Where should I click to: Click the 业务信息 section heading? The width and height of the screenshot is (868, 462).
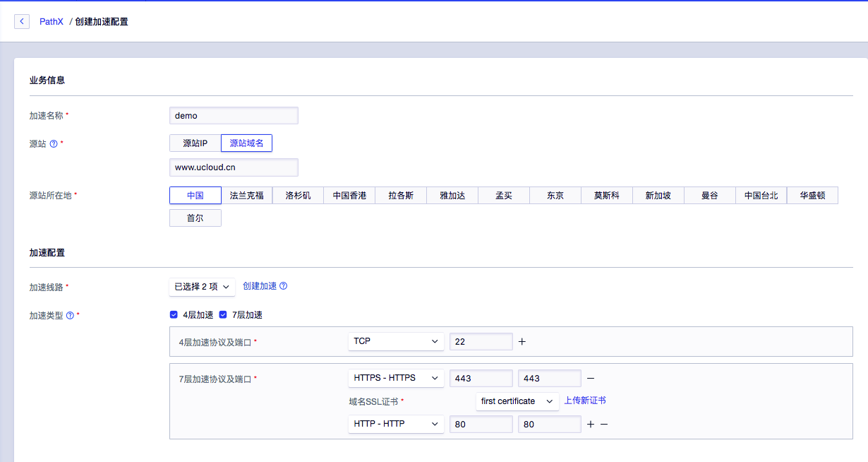47,81
